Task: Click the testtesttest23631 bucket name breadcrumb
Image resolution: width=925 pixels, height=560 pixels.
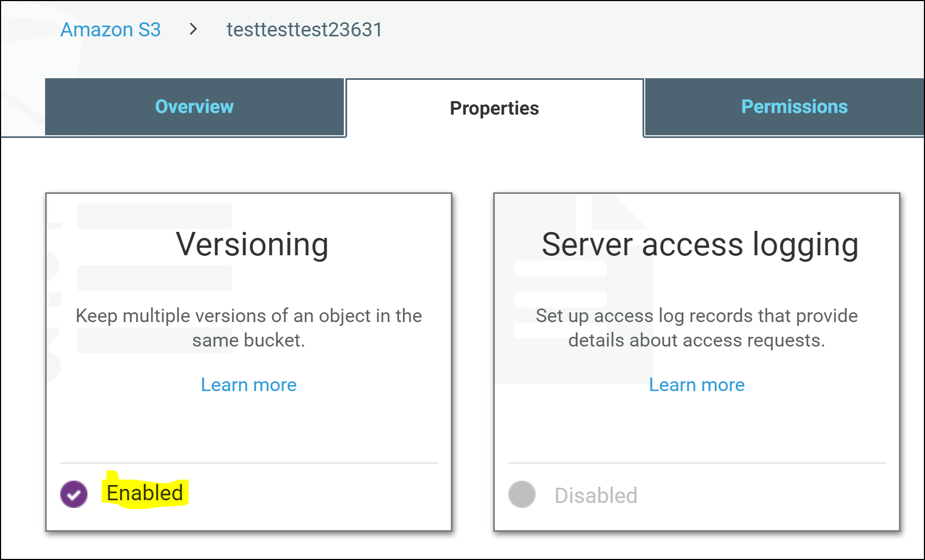Action: [x=305, y=30]
